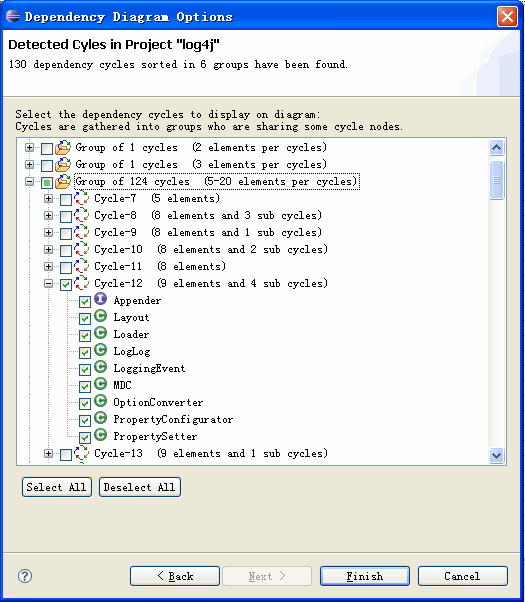Click the class icon next to PropertyConfigurator
The height and width of the screenshot is (602, 525).
[x=101, y=418]
